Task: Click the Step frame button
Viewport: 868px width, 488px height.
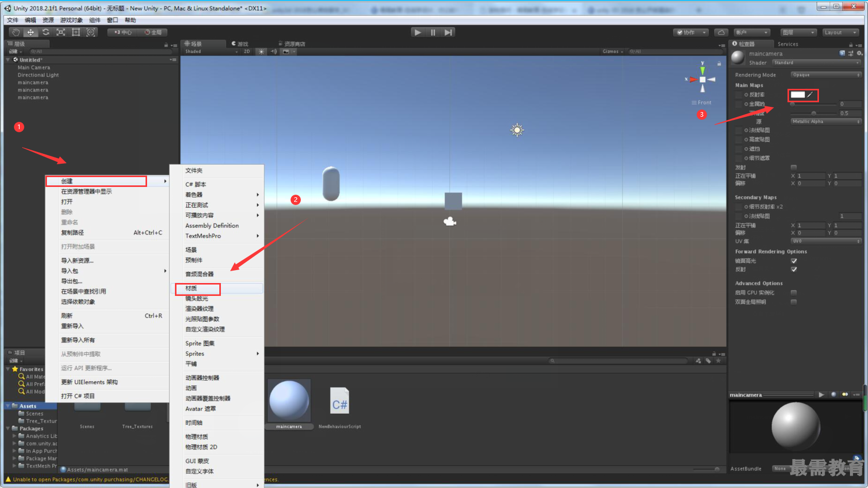Action: point(448,32)
